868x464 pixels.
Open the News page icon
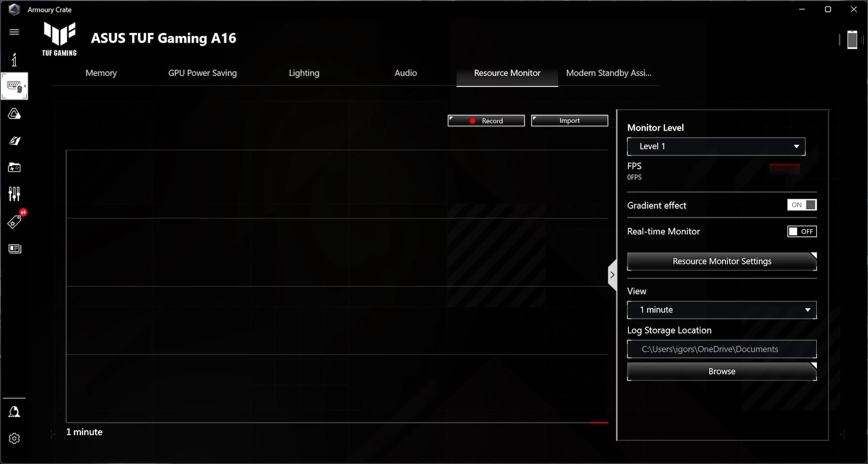pos(14,248)
